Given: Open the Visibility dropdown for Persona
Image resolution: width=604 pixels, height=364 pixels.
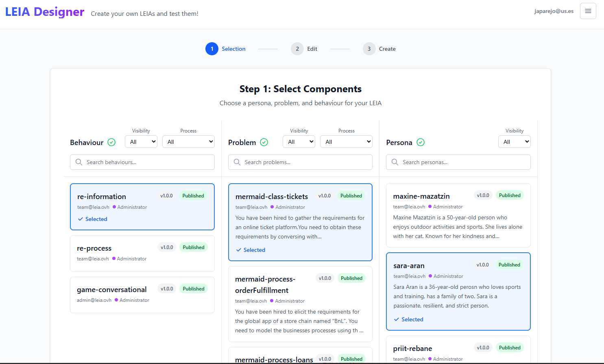Looking at the screenshot, I should [x=514, y=141].
